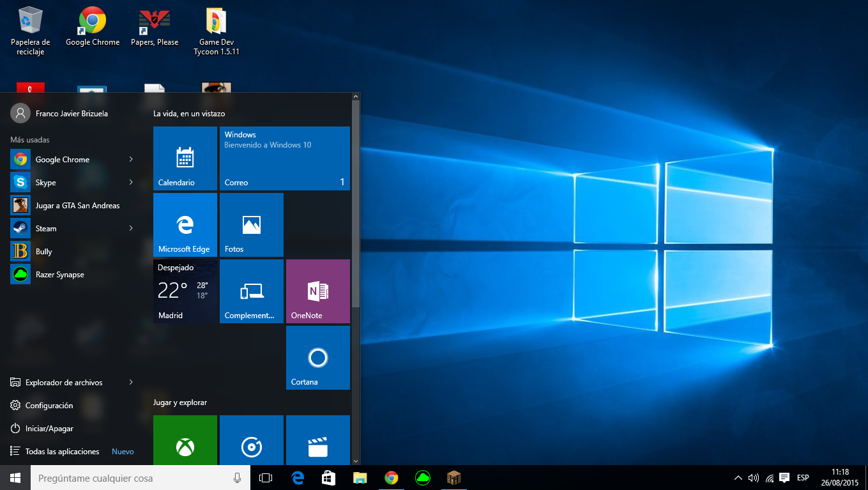This screenshot has height=490, width=868.
Task: Click the Start menu scroll-up arrow
Action: tap(356, 96)
